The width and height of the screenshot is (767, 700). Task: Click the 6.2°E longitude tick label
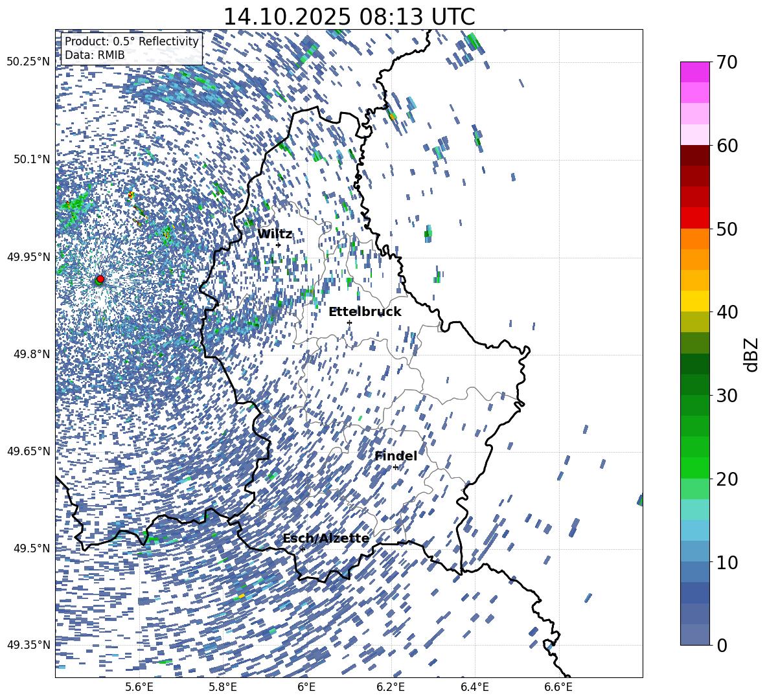(x=391, y=686)
